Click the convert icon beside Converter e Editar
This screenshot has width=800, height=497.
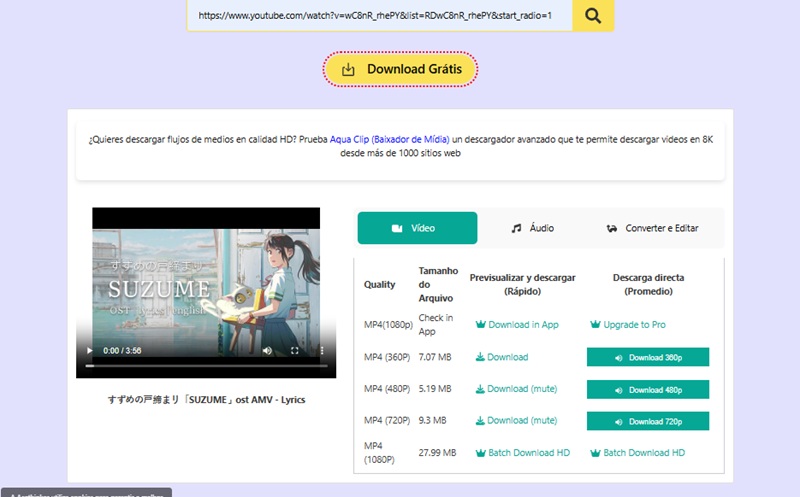(612, 229)
